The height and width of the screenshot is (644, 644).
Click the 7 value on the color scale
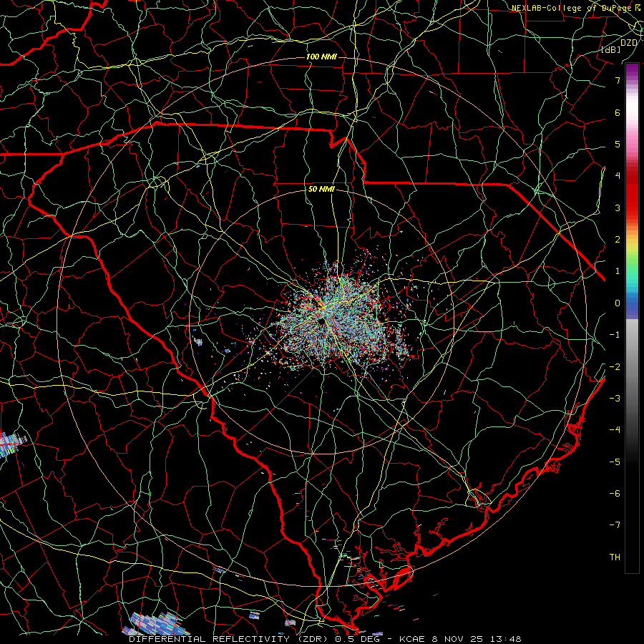(618, 80)
